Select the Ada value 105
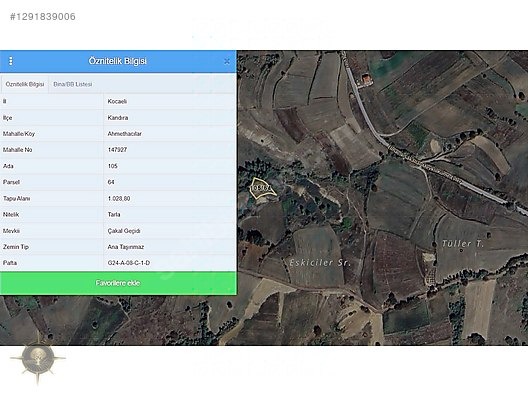Image resolution: width=528 pixels, height=396 pixels. (112, 166)
